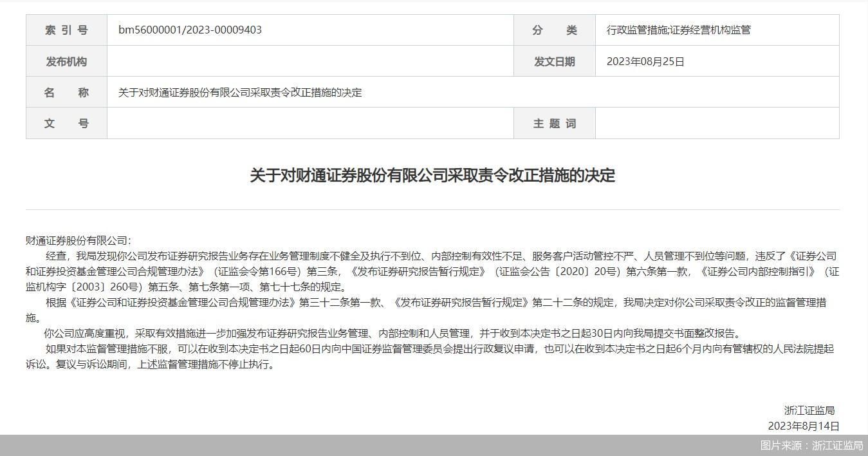The height and width of the screenshot is (456, 868).
Task: Click the 分类 label cell
Action: point(555,30)
